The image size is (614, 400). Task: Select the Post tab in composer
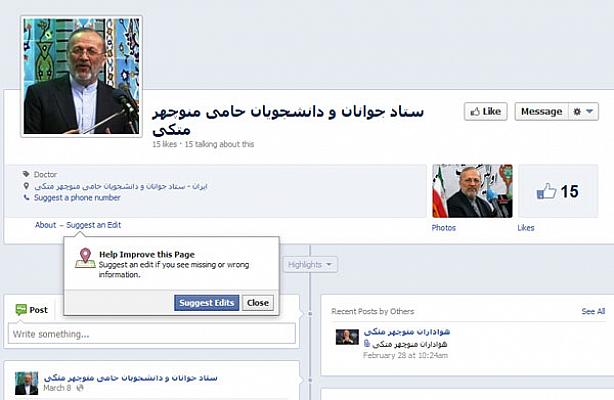31,310
